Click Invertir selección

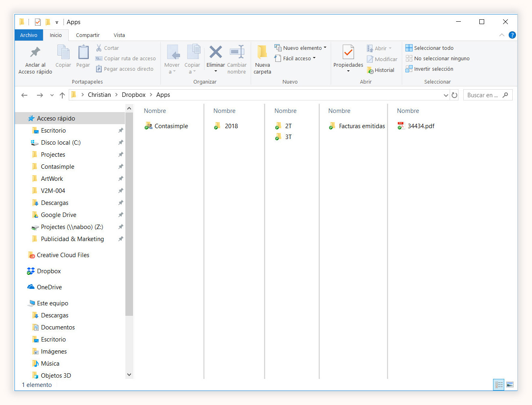(430, 69)
